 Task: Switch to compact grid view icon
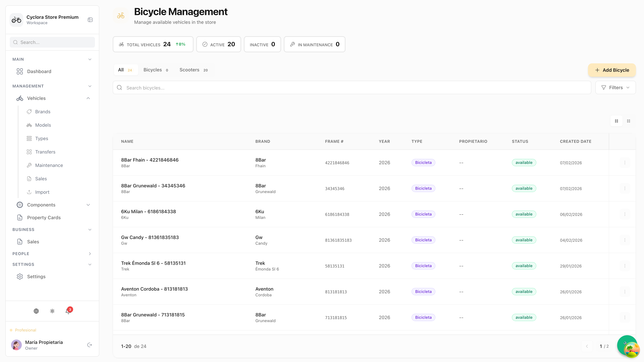pyautogui.click(x=629, y=121)
